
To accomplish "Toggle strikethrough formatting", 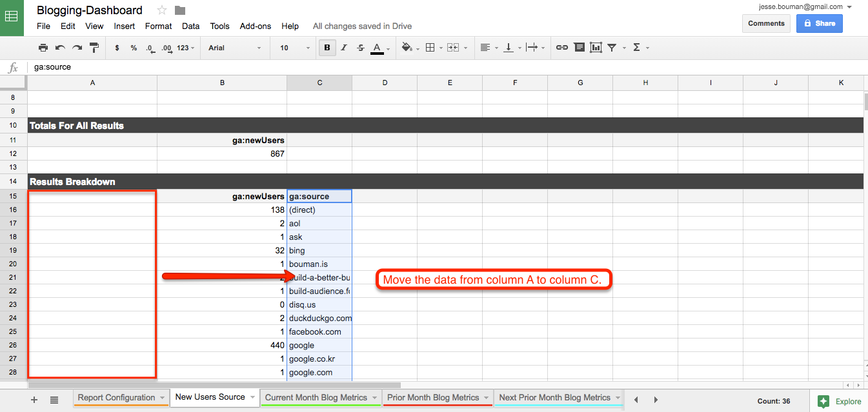I will pyautogui.click(x=360, y=47).
